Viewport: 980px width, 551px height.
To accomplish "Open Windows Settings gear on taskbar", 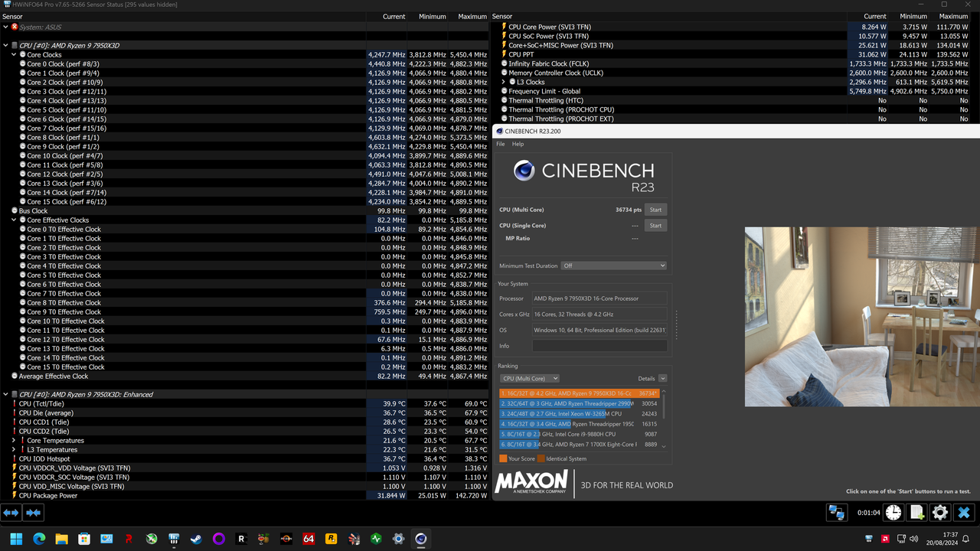I will 398,539.
